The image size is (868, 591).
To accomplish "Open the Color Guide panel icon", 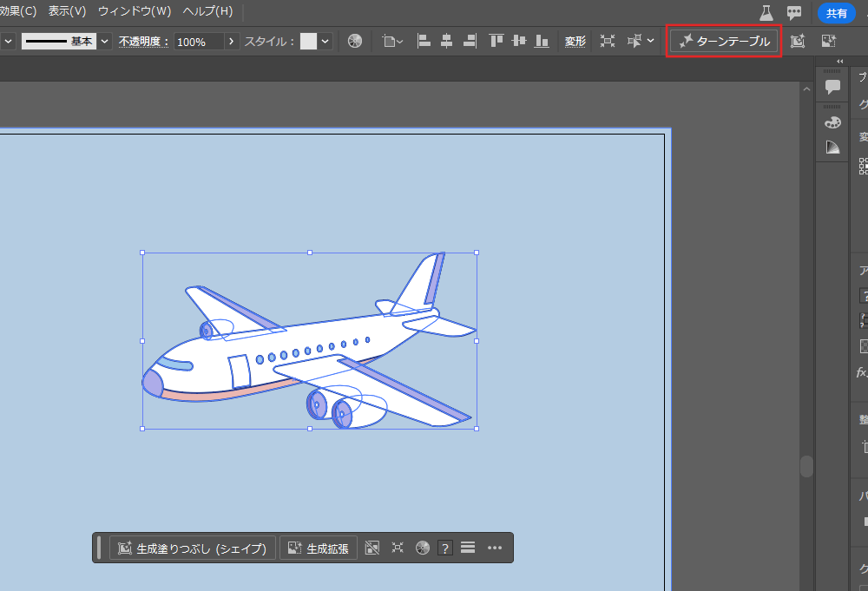I will click(x=832, y=147).
